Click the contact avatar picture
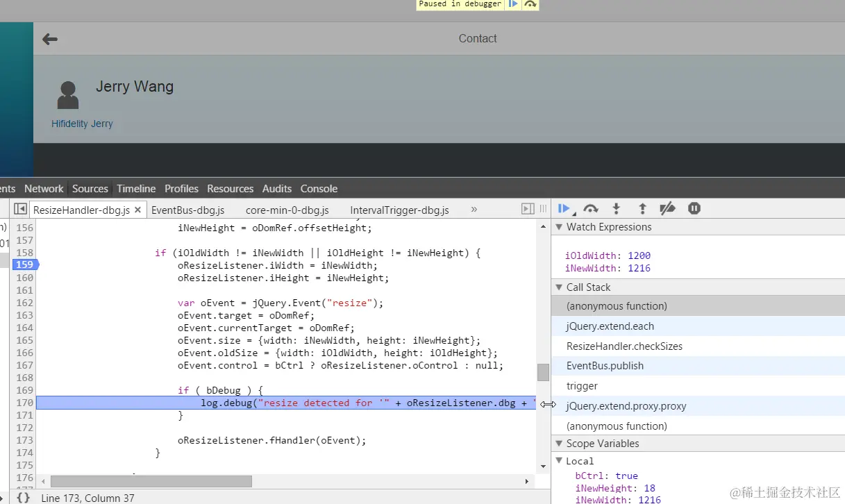This screenshot has height=504, width=845. tap(68, 95)
